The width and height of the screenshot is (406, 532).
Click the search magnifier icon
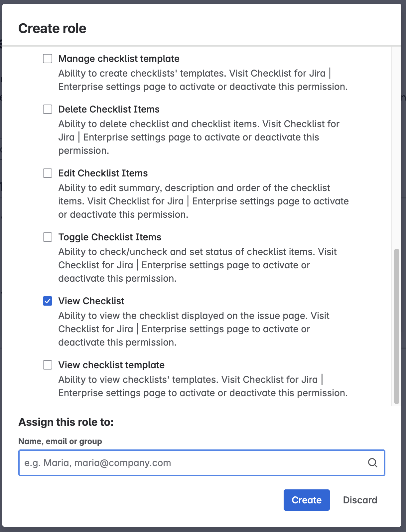pos(372,463)
